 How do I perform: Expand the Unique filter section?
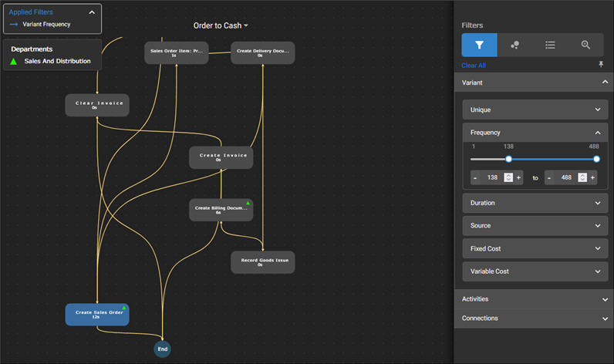click(x=534, y=110)
